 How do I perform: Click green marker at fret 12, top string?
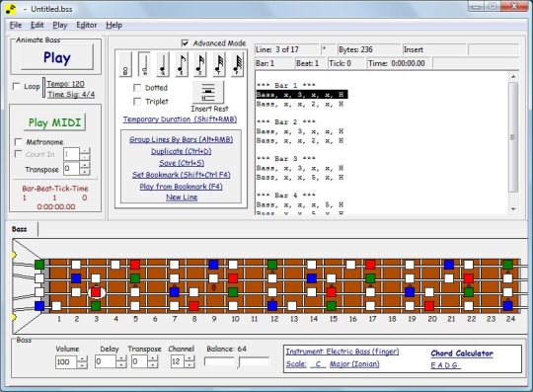coord(272,265)
